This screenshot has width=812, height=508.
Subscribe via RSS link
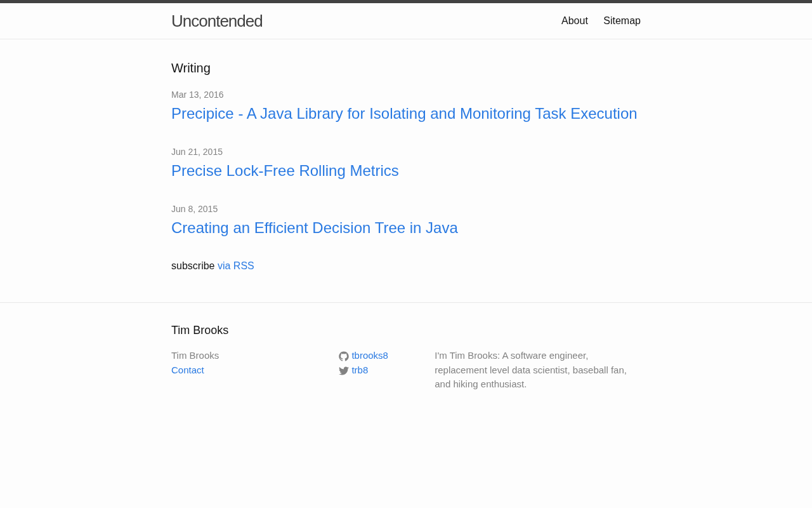tap(236, 266)
